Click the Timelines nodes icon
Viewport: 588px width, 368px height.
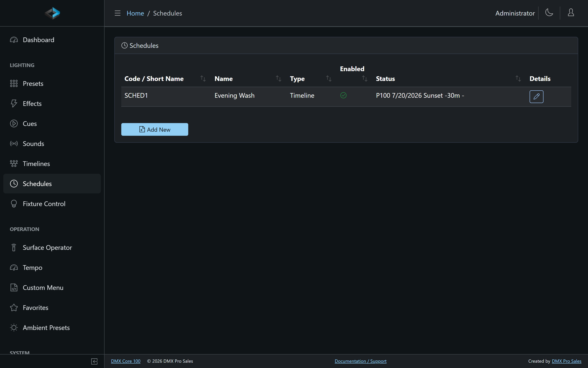(14, 164)
